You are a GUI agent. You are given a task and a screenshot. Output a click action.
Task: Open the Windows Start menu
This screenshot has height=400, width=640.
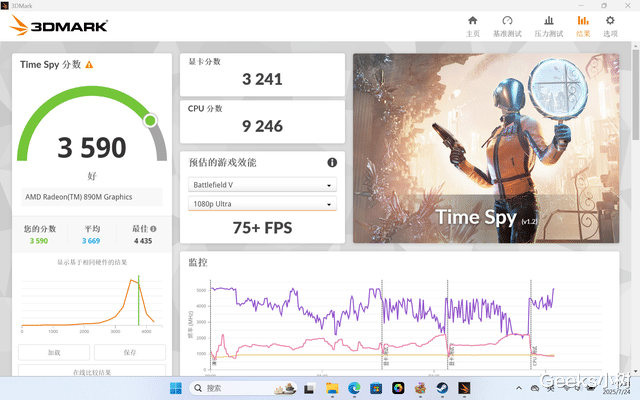(176, 388)
